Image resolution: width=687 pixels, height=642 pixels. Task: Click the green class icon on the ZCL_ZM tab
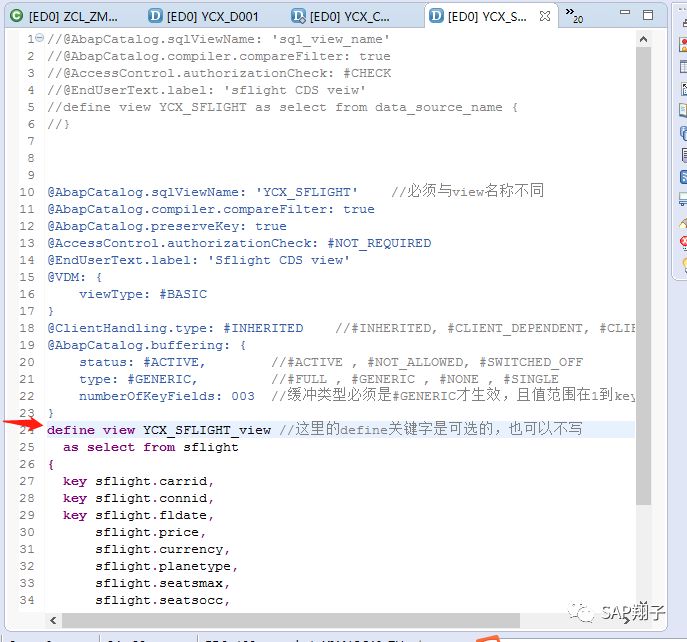click(x=17, y=16)
